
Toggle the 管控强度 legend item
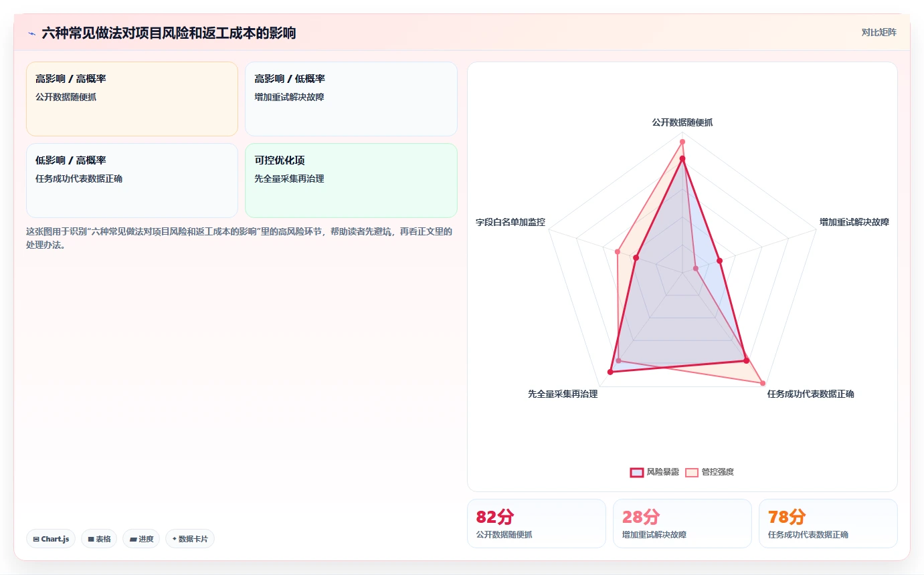click(709, 472)
